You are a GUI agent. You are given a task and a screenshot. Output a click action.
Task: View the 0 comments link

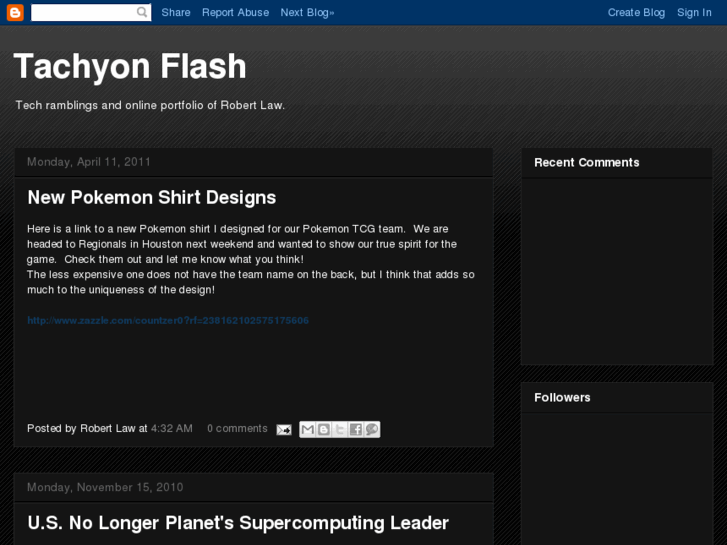pyautogui.click(x=237, y=429)
